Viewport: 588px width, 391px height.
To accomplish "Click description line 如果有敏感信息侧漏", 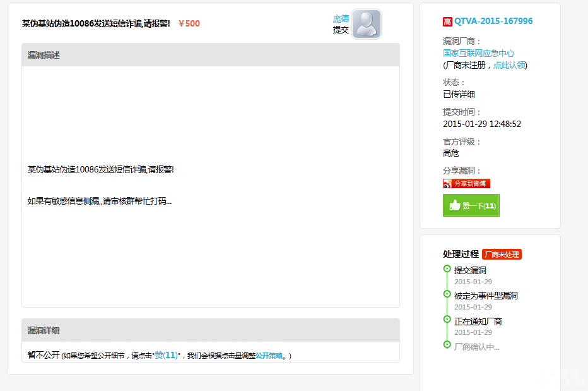I will pos(100,201).
